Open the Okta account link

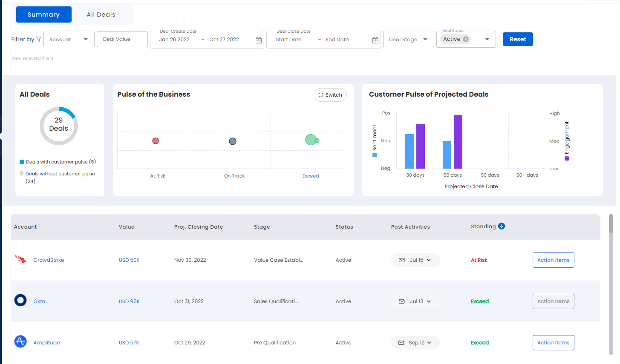(39, 301)
